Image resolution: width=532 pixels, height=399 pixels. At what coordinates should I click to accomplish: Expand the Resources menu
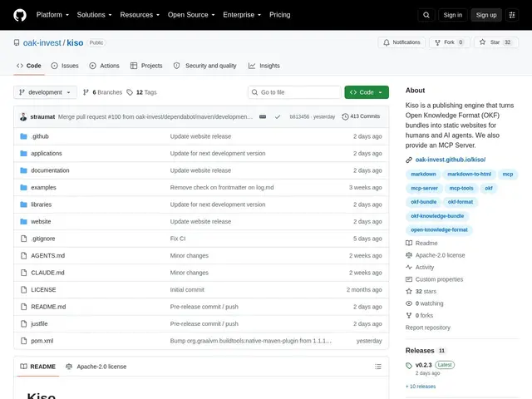click(x=140, y=15)
